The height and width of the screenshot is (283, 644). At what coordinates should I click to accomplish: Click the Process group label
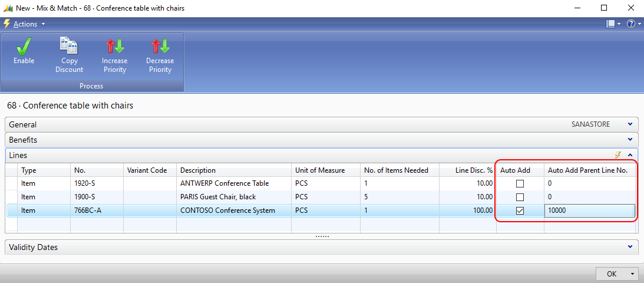tap(91, 86)
